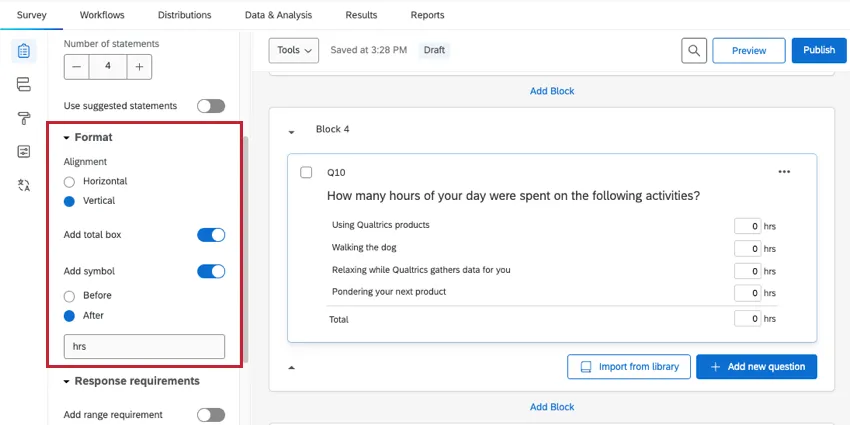Collapse Block 4 using its arrow
Screen dimensions: 850x425
tap(292, 131)
